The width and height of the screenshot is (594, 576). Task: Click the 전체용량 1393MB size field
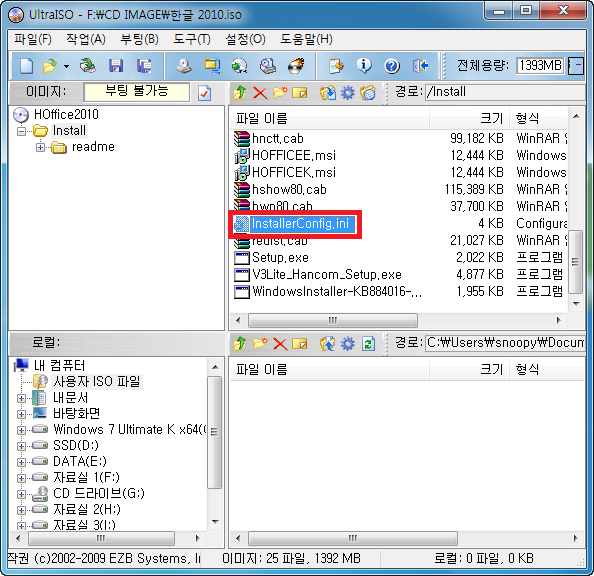[x=540, y=66]
